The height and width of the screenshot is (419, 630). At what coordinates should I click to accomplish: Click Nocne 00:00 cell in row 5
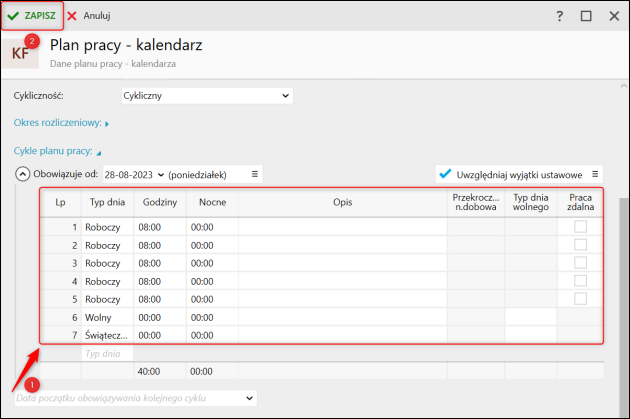(x=213, y=300)
